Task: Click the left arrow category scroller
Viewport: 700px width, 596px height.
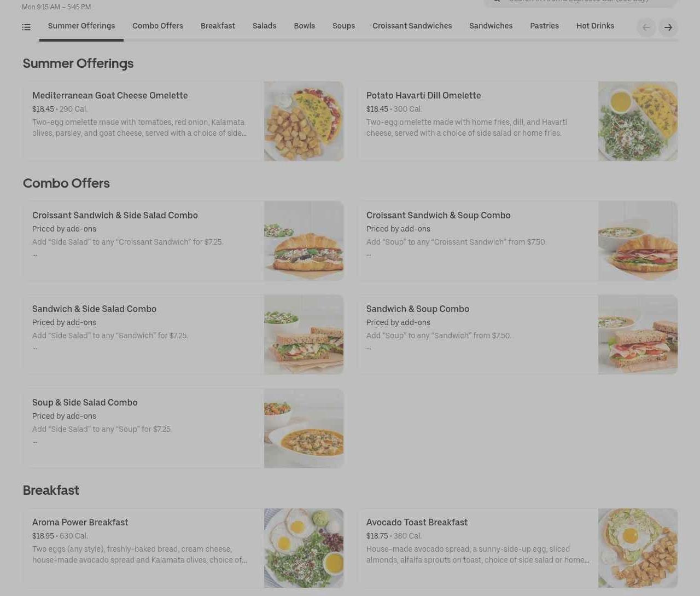Action: pos(646,27)
